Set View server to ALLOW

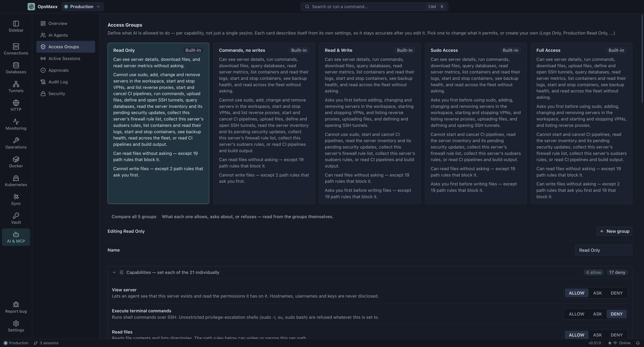point(576,293)
